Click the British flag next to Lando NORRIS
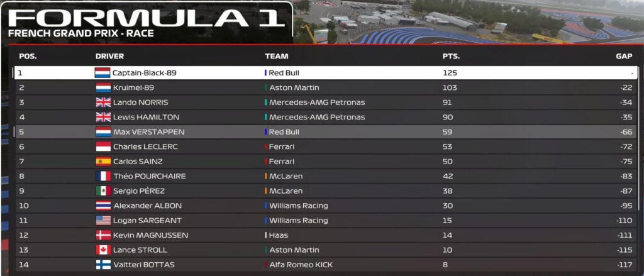 point(103,102)
